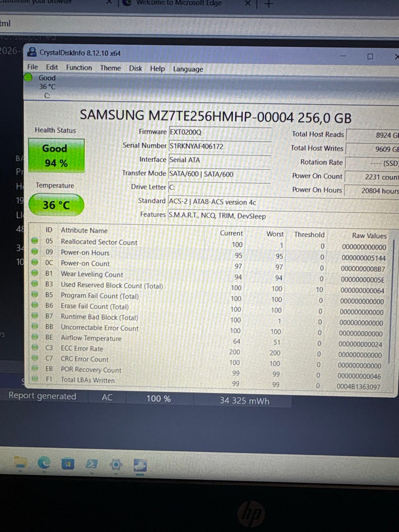
Task: Click the Runtime Bad Block status dot
Action: [35, 316]
